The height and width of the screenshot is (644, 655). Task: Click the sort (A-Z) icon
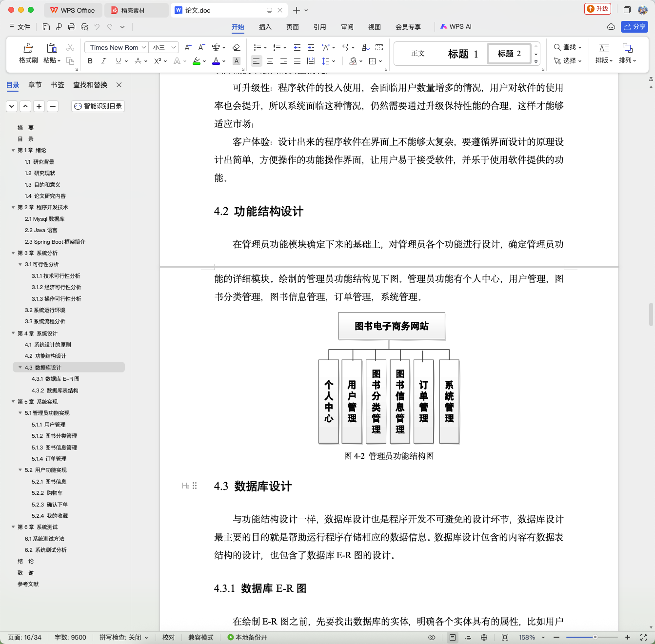point(366,47)
